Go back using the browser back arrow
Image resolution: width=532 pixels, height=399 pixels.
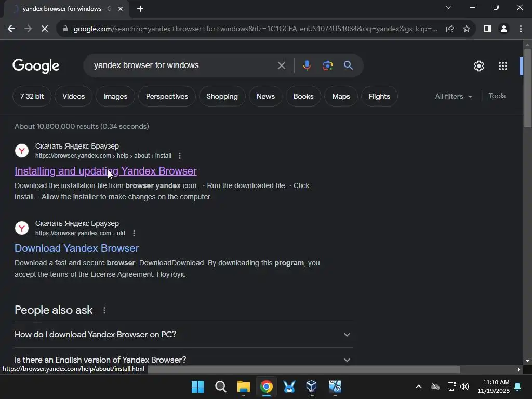coord(11,29)
